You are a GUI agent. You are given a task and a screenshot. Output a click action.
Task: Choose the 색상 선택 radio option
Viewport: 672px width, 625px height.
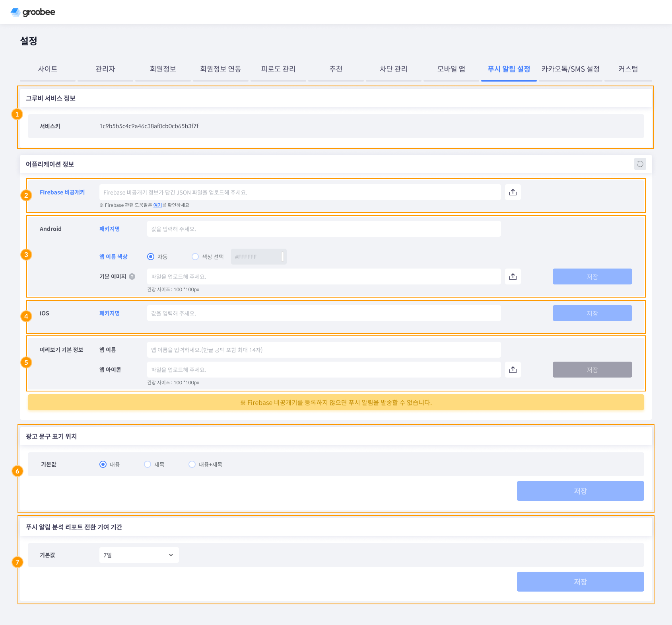(x=195, y=257)
